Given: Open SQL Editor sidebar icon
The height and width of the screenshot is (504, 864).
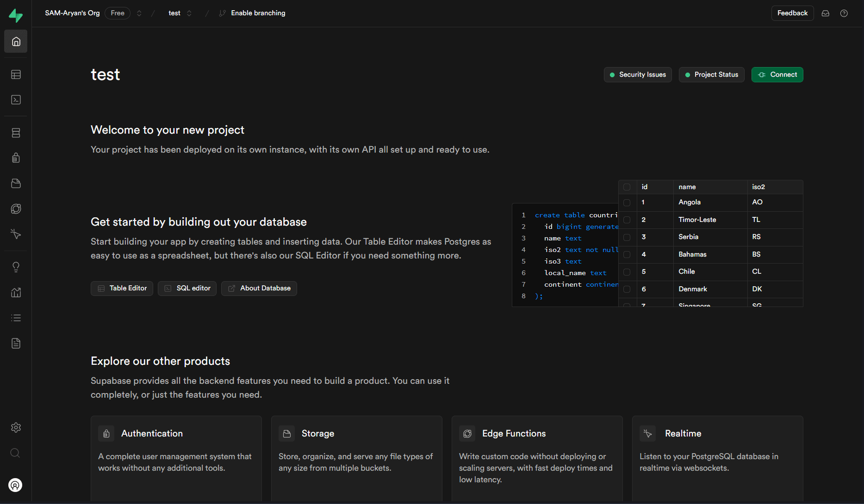Looking at the screenshot, I should pos(16,100).
